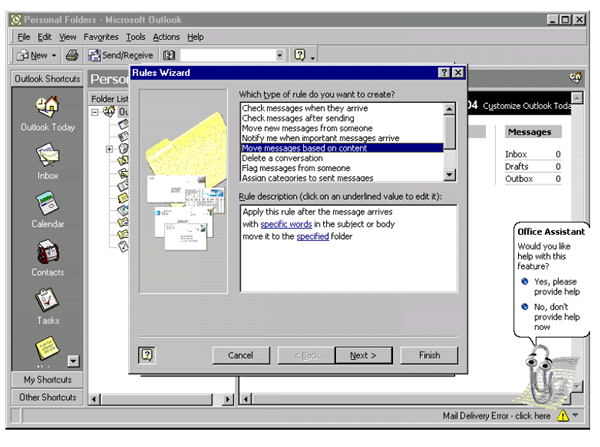This screenshot has width=600, height=447.
Task: Click Folder List scroll left arrow
Action: (94, 400)
